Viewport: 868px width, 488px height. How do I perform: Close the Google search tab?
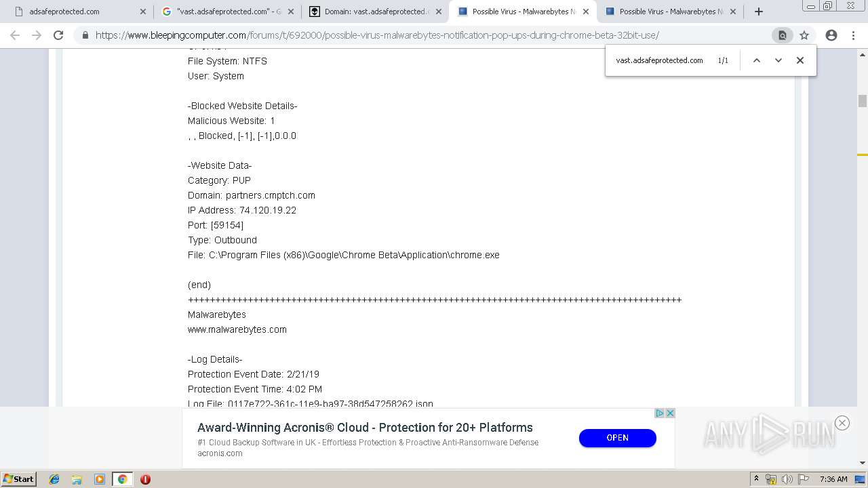[291, 12]
